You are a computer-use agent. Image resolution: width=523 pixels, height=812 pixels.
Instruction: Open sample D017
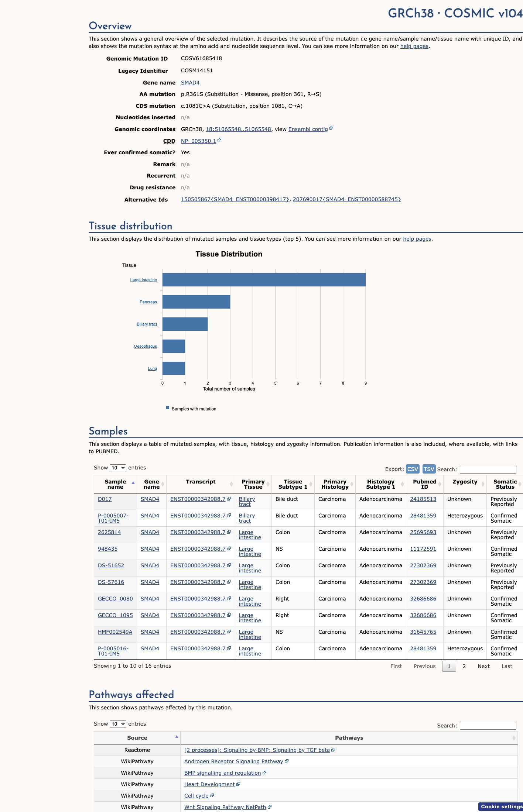coord(105,499)
